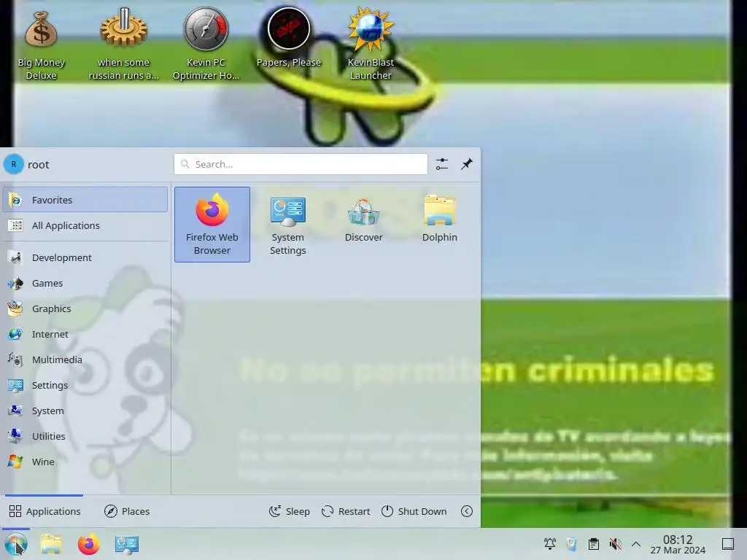Open Firefox Web Browser from Favorites

(212, 225)
